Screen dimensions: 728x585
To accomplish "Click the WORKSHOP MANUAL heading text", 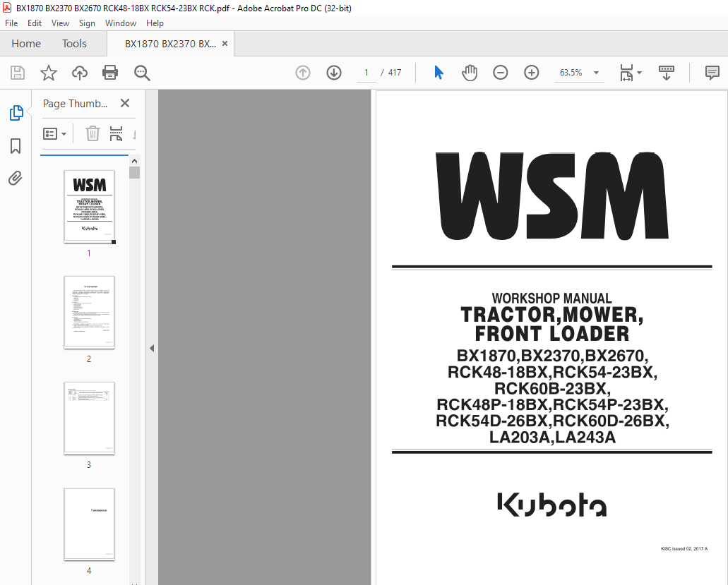I will tap(551, 298).
